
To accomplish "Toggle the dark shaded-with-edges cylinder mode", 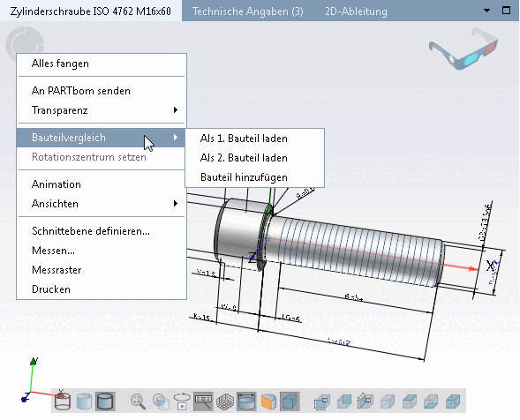I will [x=105, y=401].
